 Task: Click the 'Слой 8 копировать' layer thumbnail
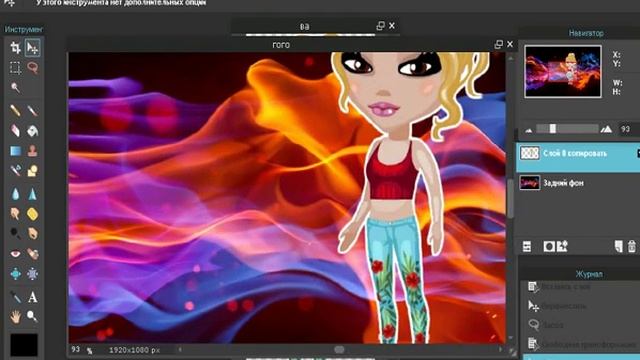click(530, 153)
